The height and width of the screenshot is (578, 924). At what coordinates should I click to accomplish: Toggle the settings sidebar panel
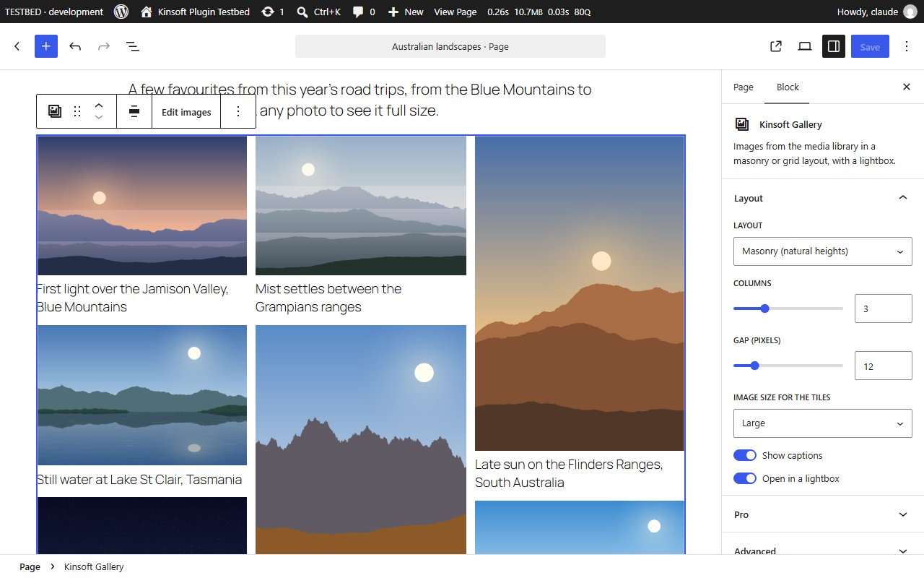[x=834, y=46]
